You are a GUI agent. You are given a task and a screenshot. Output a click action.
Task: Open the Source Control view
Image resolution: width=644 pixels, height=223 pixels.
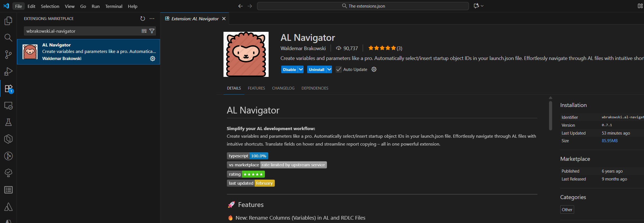tap(8, 55)
